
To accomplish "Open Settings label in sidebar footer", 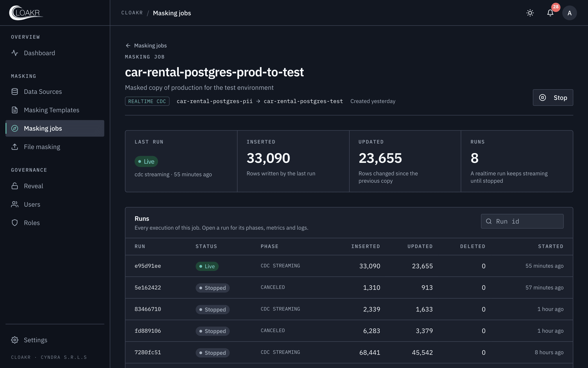I will coord(35,340).
